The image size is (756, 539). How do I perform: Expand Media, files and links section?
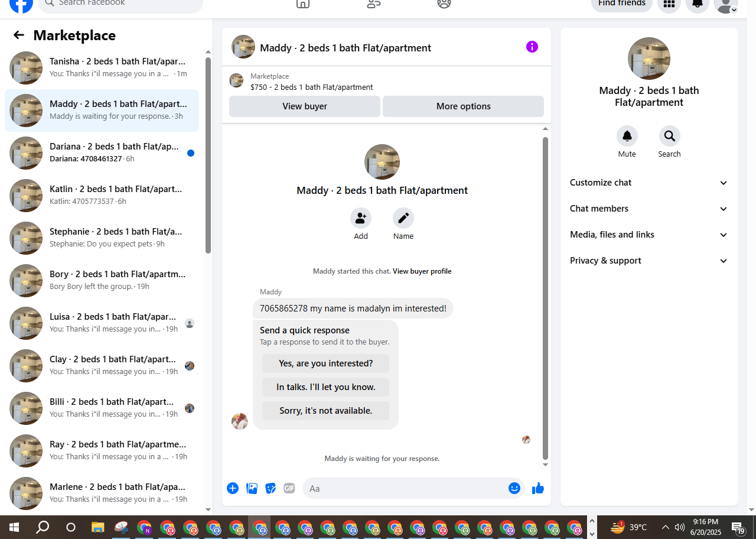[x=649, y=235]
